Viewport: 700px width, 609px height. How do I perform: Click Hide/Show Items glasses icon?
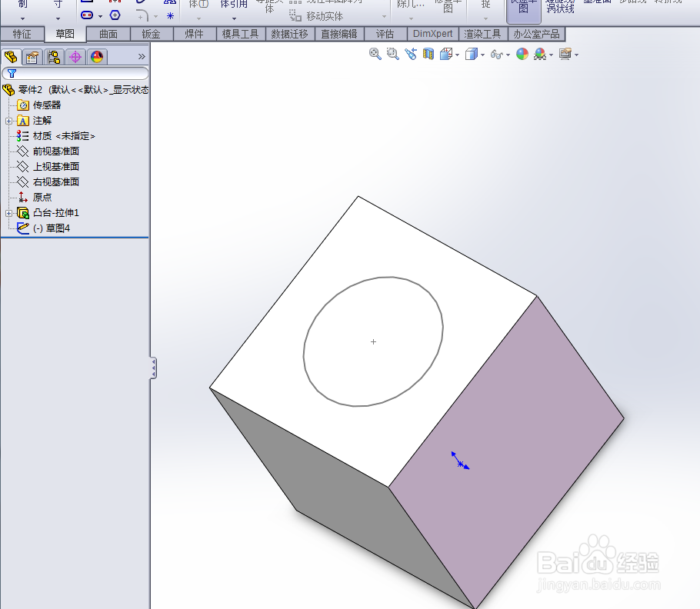point(496,55)
